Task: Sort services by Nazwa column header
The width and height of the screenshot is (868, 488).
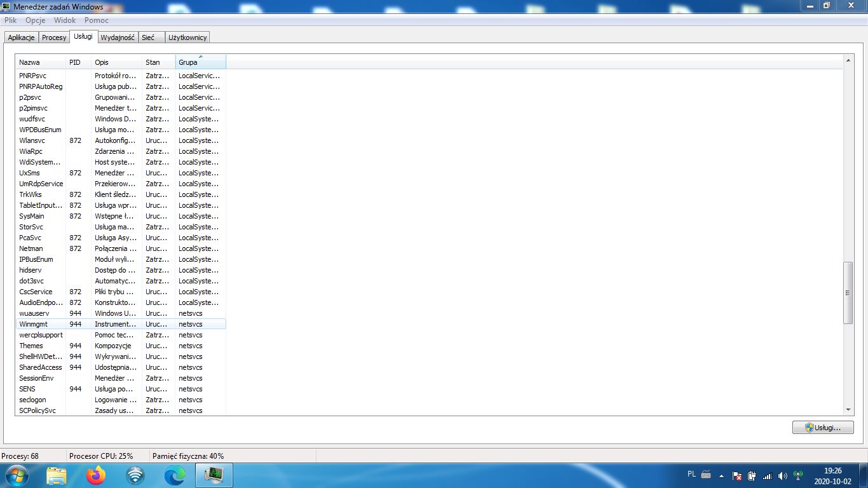Action: (41, 62)
